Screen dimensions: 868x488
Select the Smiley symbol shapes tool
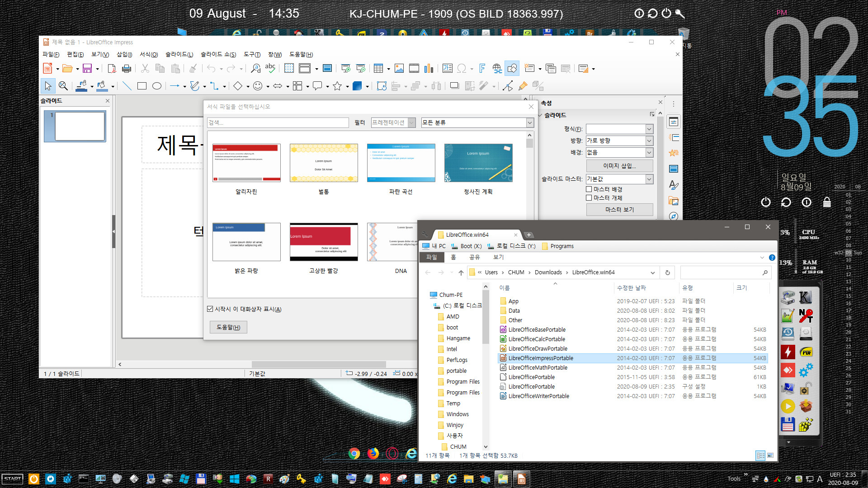click(258, 86)
